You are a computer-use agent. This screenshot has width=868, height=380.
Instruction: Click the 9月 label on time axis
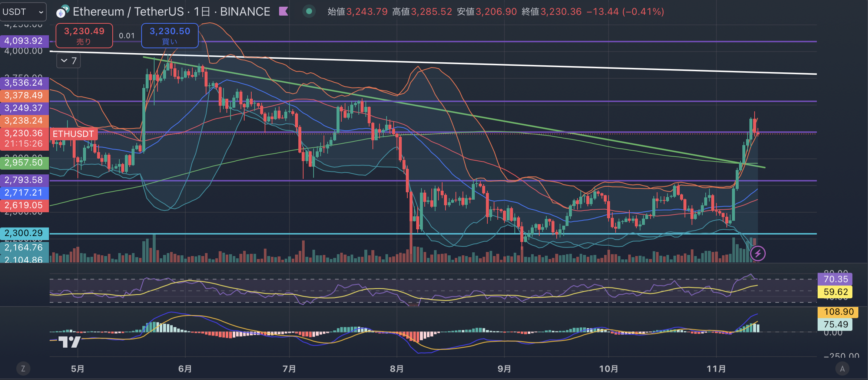click(x=504, y=369)
